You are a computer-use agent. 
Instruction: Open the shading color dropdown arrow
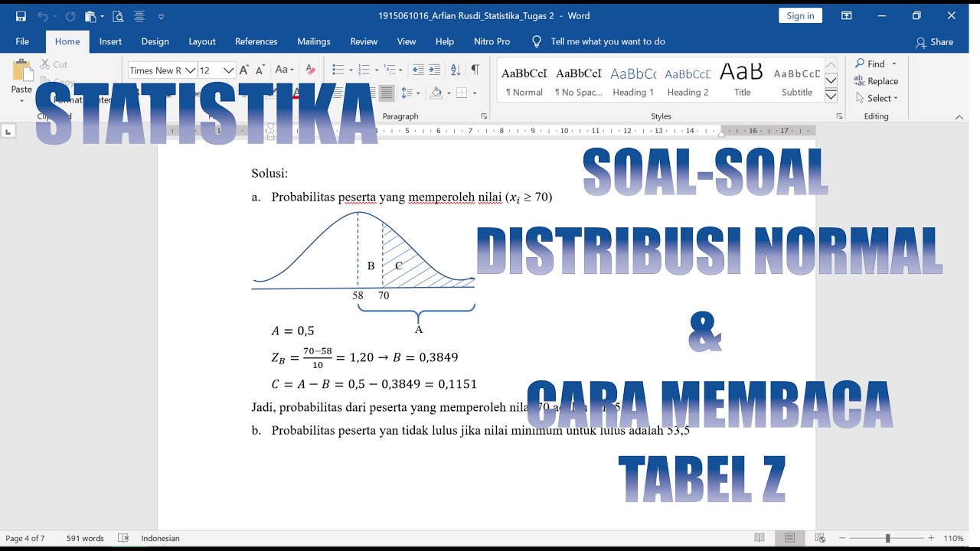(449, 93)
